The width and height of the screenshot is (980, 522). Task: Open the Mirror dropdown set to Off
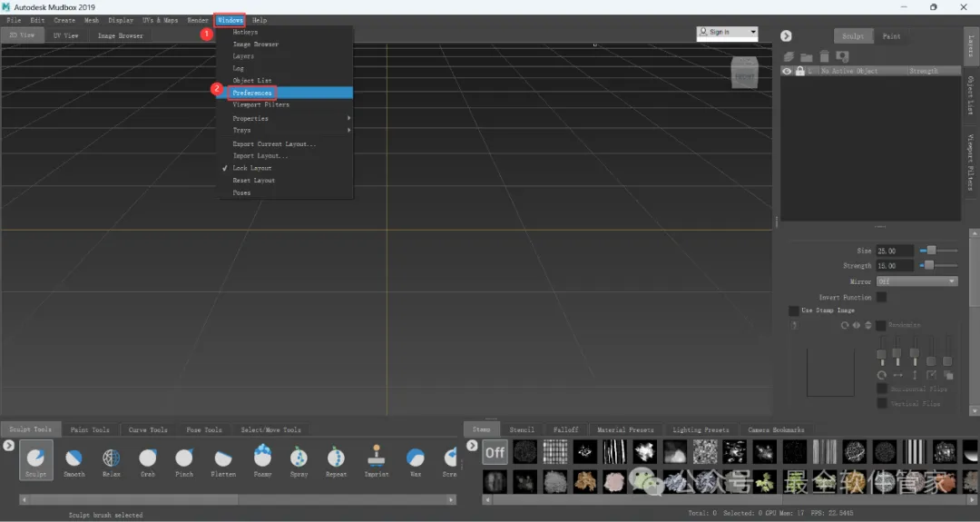point(916,281)
